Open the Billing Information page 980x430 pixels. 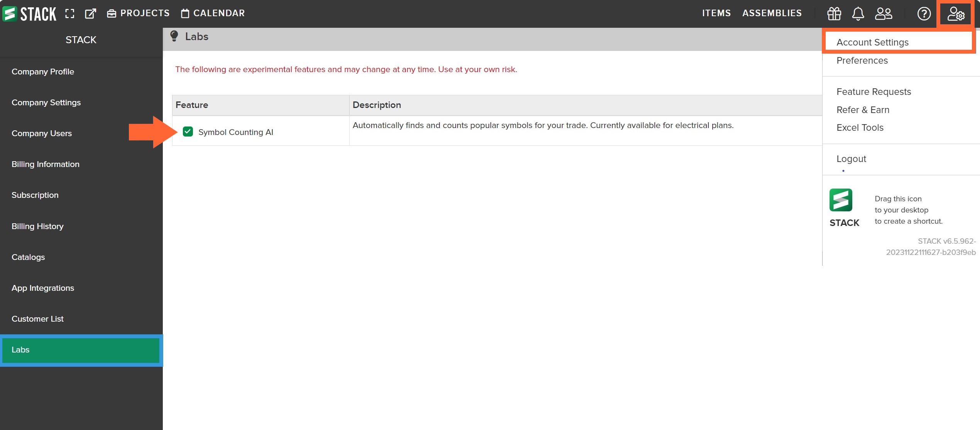(45, 164)
